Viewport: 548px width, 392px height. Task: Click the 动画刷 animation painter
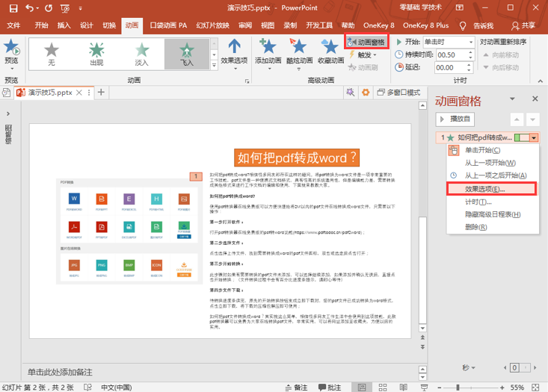[x=363, y=67]
